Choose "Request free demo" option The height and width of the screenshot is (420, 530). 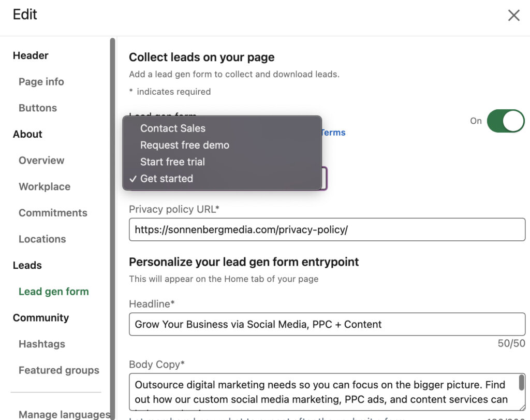pyautogui.click(x=184, y=145)
